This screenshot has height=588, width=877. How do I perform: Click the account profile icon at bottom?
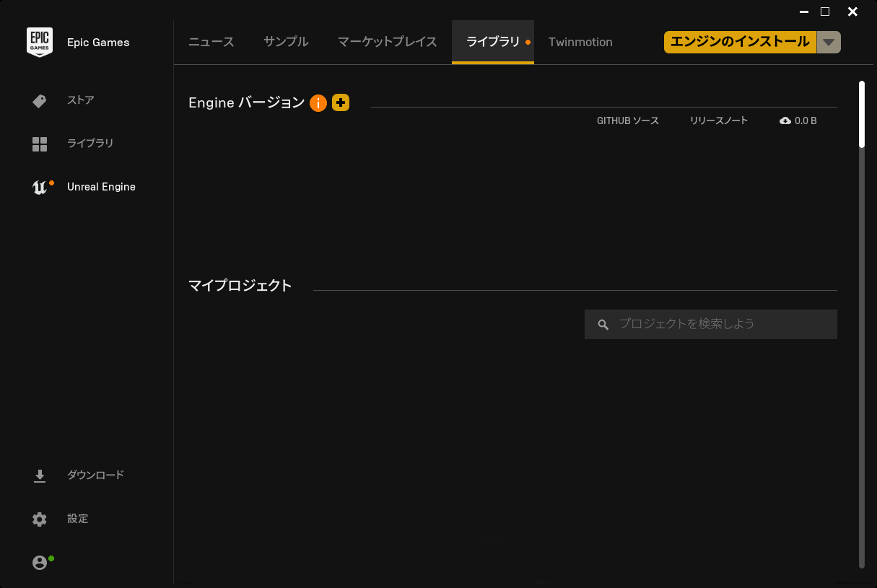(x=40, y=562)
